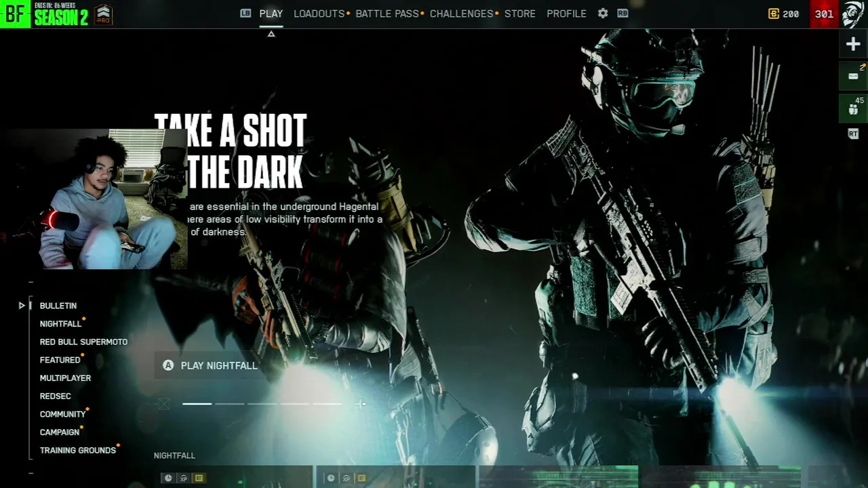Switch to the LOADOUTS tab
This screenshot has height=488, width=868.
point(319,14)
